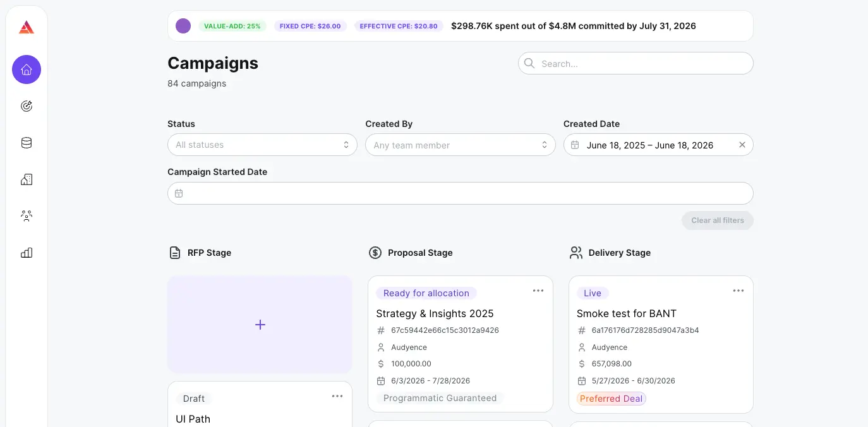Viewport: 868px width, 427px height.
Task: Open the Created Date range picker
Action: [658, 145]
